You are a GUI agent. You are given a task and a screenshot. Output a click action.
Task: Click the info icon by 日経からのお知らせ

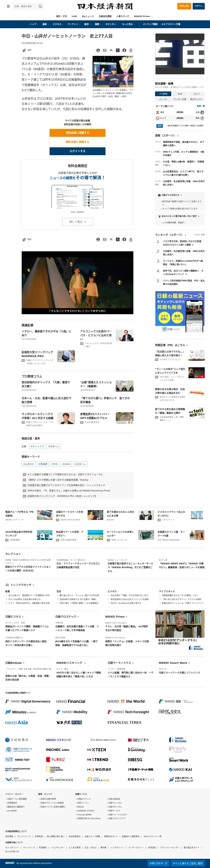point(159,195)
